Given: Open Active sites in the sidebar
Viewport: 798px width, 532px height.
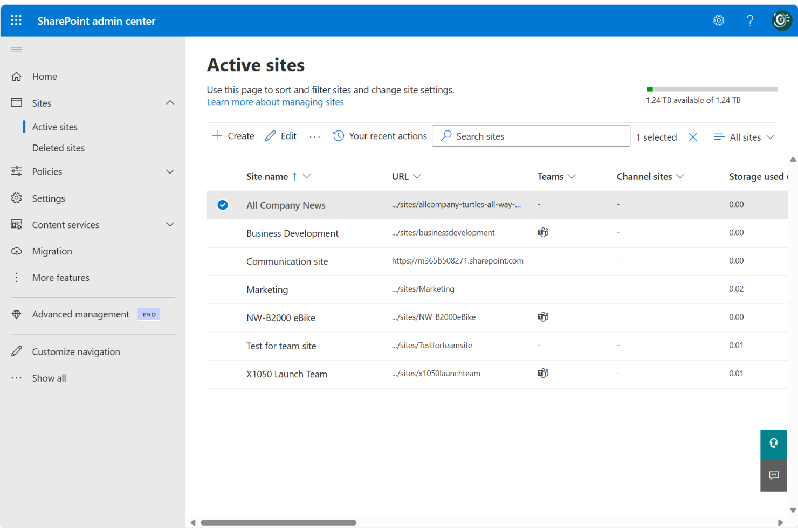Looking at the screenshot, I should pos(54,127).
